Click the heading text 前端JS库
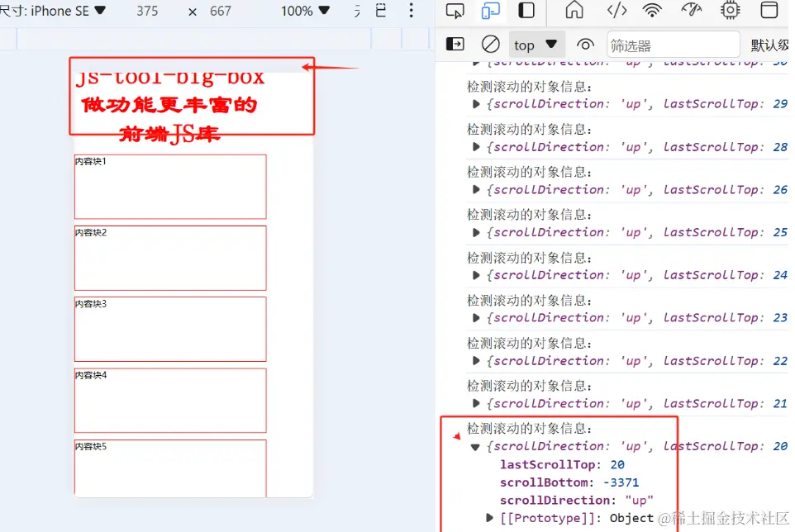This screenshot has width=795, height=532. click(x=169, y=135)
